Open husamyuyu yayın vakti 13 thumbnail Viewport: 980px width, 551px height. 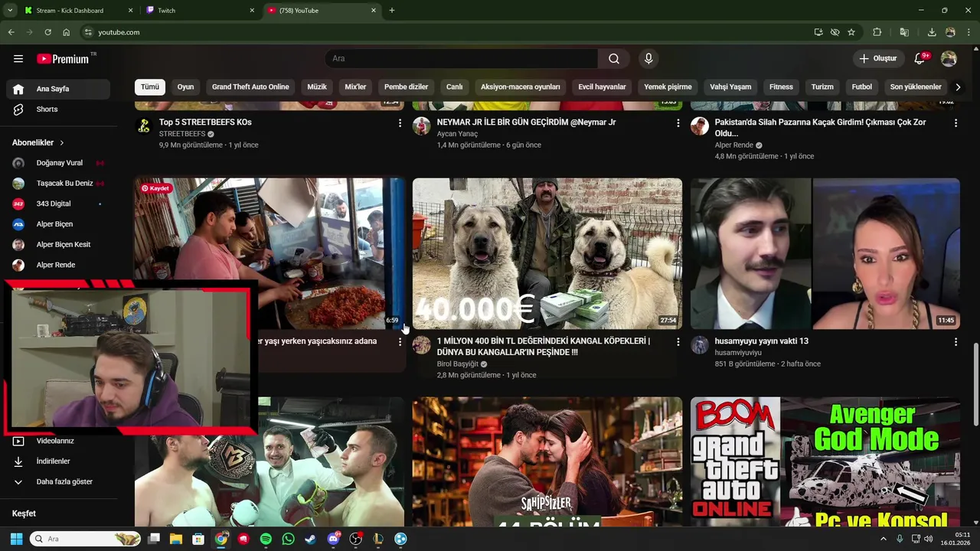[825, 254]
